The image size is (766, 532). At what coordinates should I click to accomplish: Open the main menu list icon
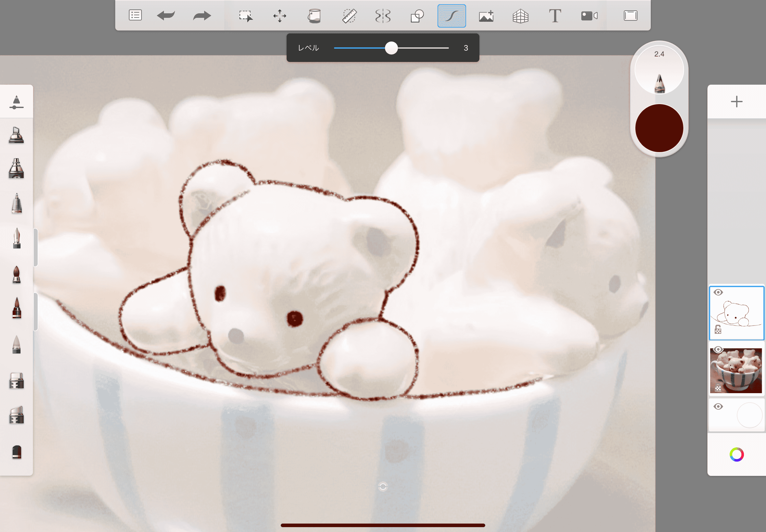(x=135, y=15)
